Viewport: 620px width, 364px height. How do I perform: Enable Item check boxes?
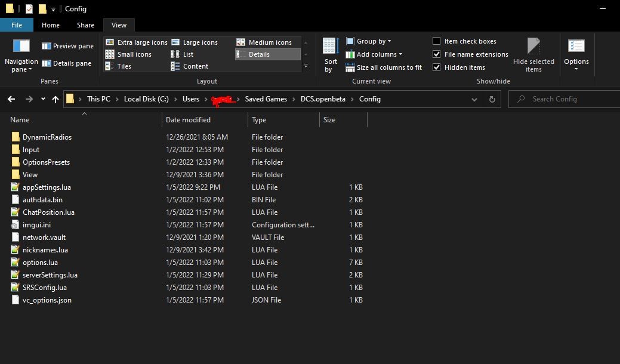pyautogui.click(x=437, y=41)
